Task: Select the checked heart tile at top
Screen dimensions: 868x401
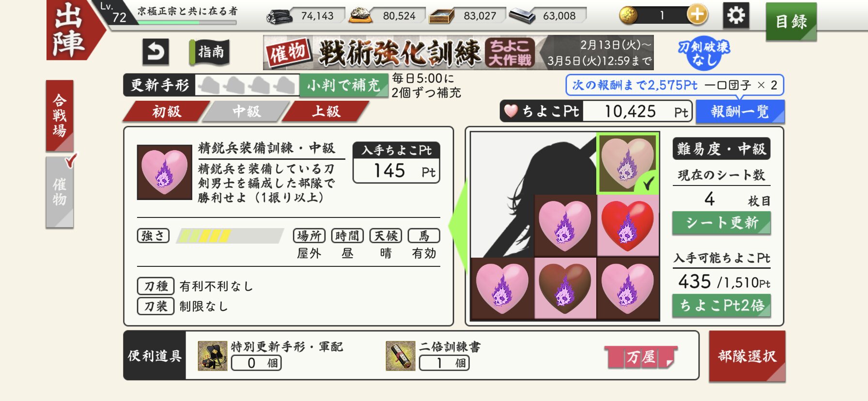Action: 628,164
